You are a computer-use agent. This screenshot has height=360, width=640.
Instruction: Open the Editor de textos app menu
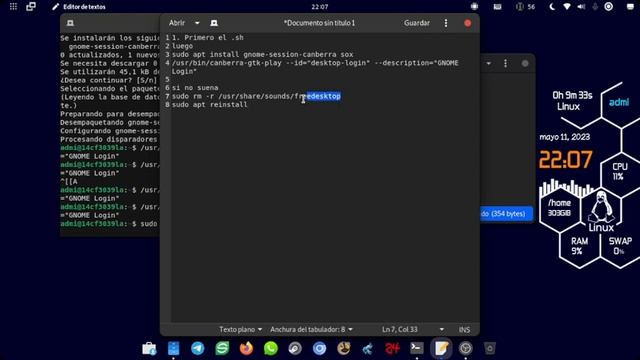[x=79, y=7]
